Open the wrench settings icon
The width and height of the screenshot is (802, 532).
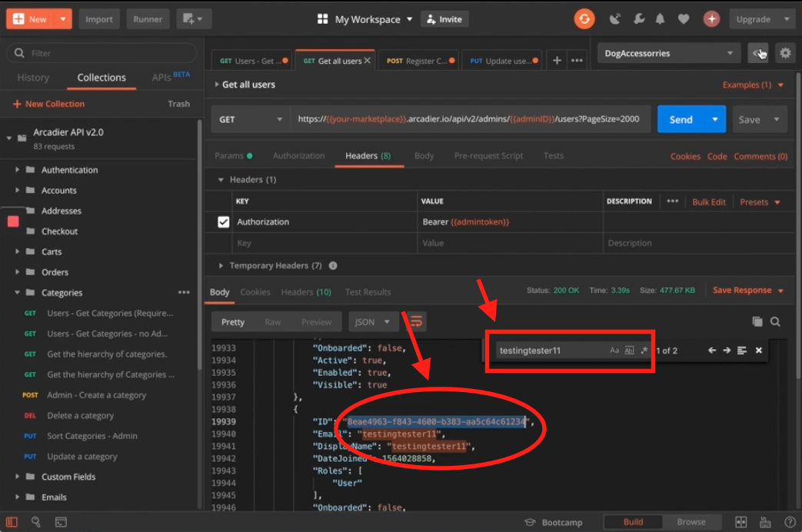[638, 19]
